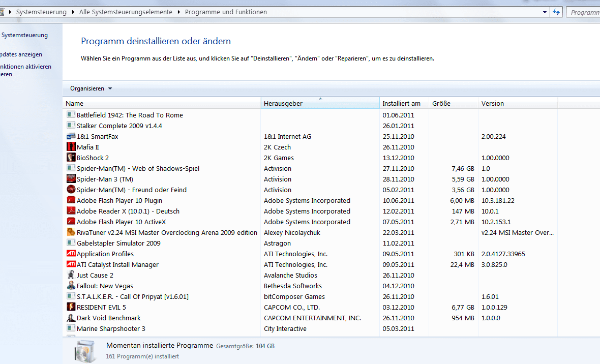
Task: Click the Dark Void Benchmark icon
Action: (71, 318)
